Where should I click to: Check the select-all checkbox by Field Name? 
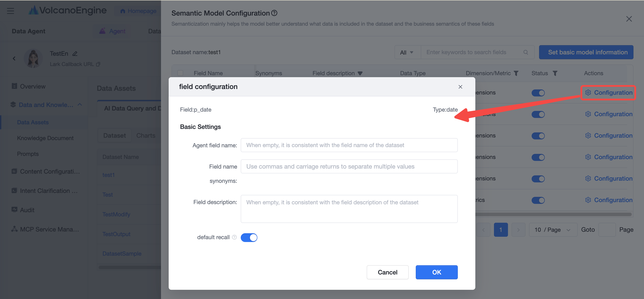click(x=180, y=73)
